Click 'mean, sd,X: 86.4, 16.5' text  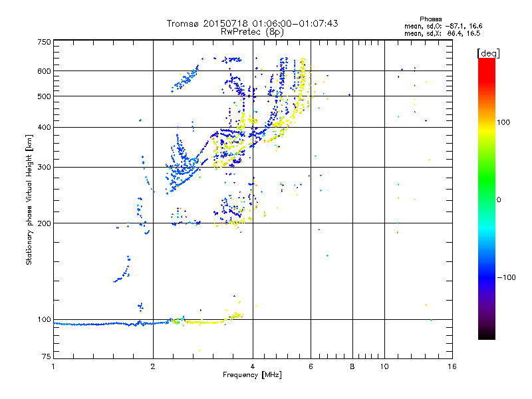click(x=442, y=33)
